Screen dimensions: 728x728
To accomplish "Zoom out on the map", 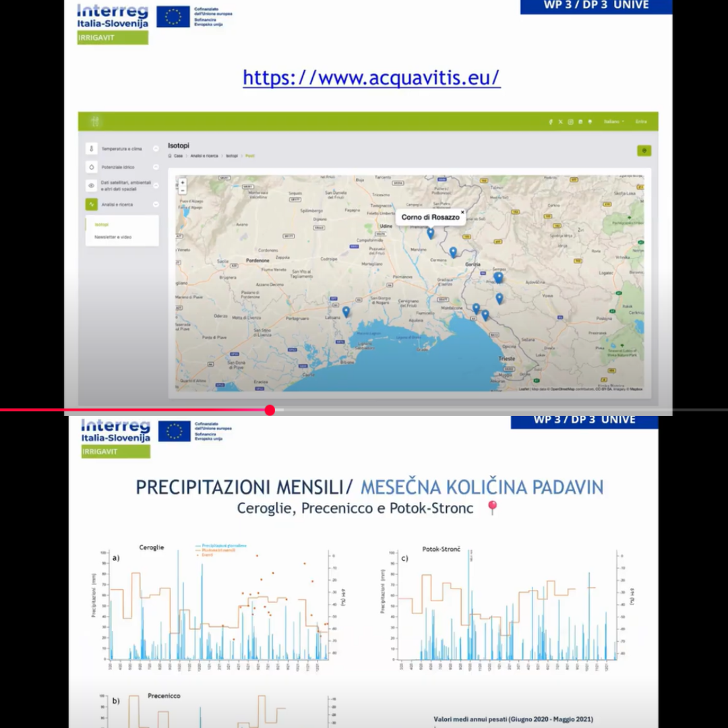I will (x=183, y=190).
